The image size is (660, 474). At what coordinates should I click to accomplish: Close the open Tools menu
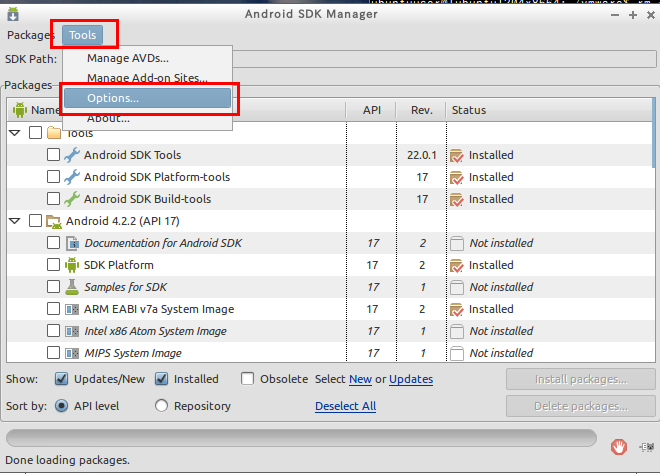click(x=82, y=35)
